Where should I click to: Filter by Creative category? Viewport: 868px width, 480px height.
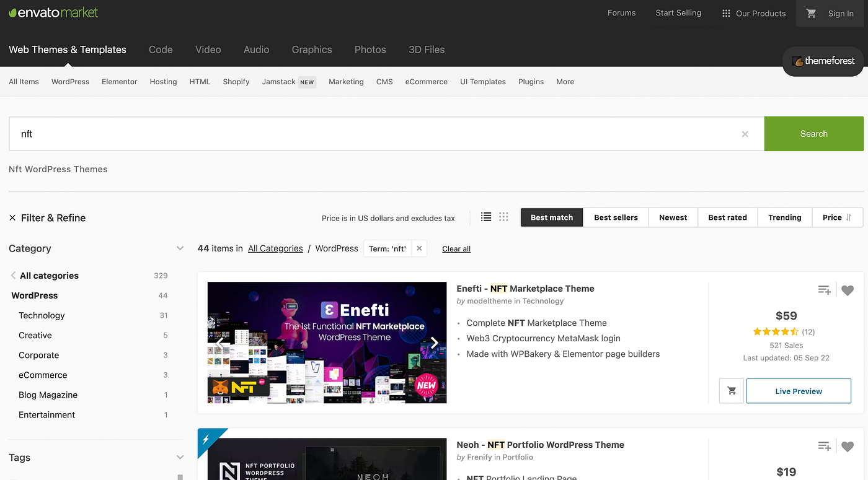pos(35,335)
